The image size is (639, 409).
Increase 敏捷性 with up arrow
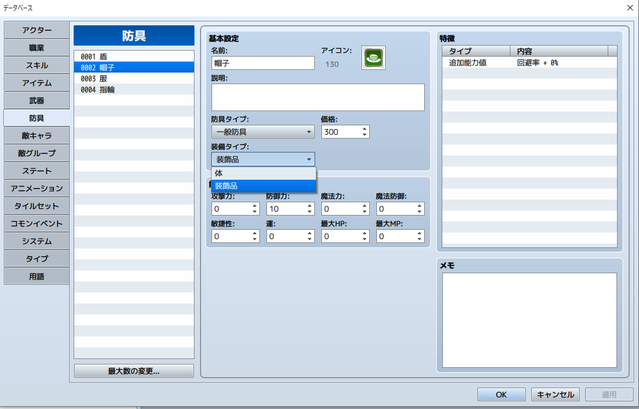click(255, 233)
